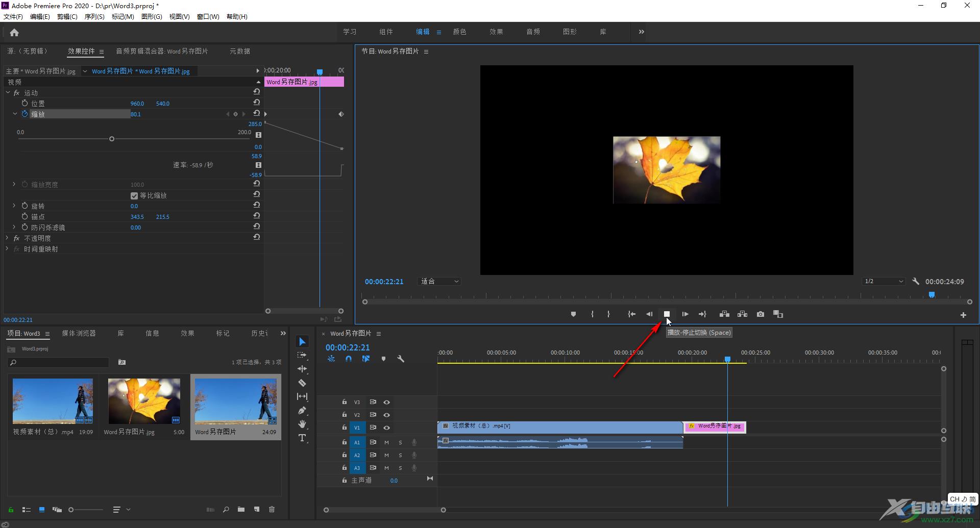980x528 pixels.
Task: Add marker in the timeline panel
Action: coord(383,359)
